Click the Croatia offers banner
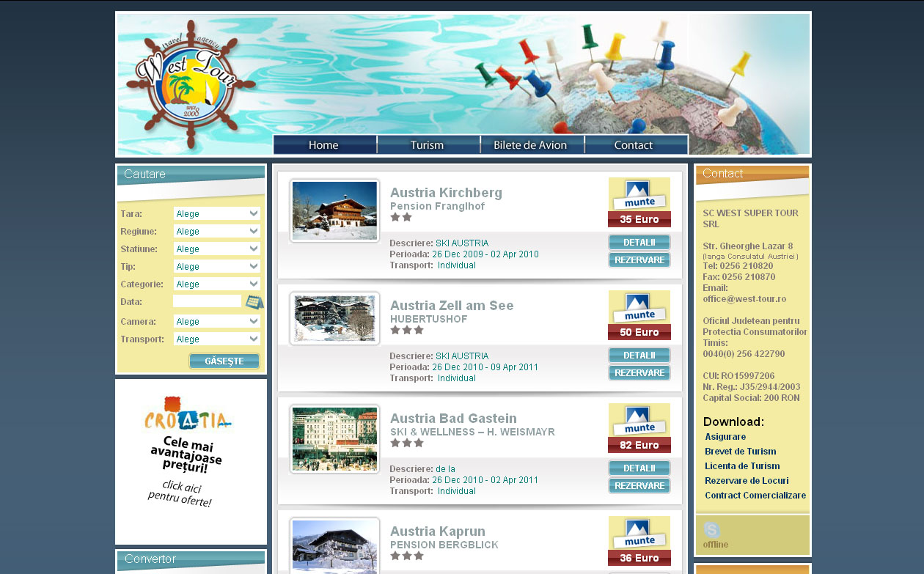The width and height of the screenshot is (924, 574). click(x=191, y=461)
